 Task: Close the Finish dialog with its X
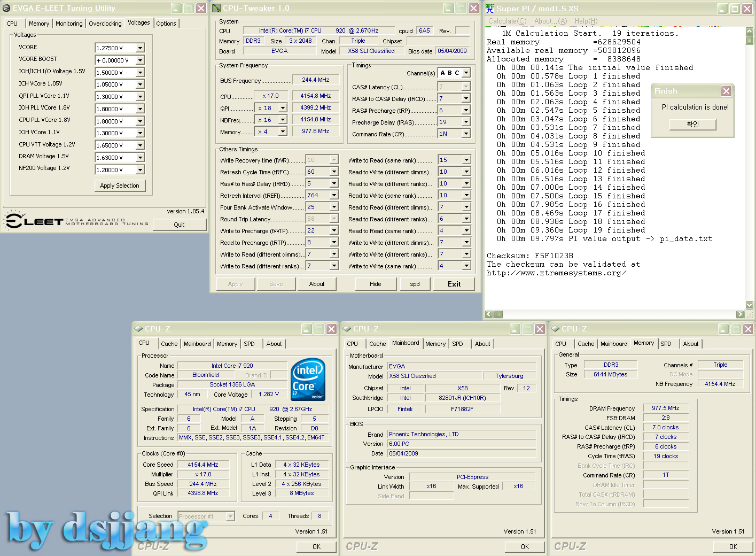726,91
